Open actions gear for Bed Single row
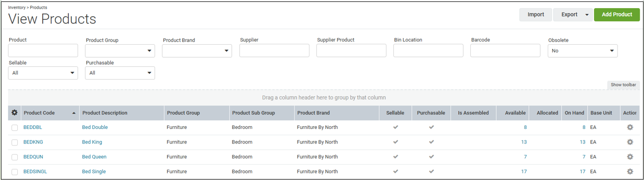Image resolution: width=644 pixels, height=180 pixels. pos(630,172)
